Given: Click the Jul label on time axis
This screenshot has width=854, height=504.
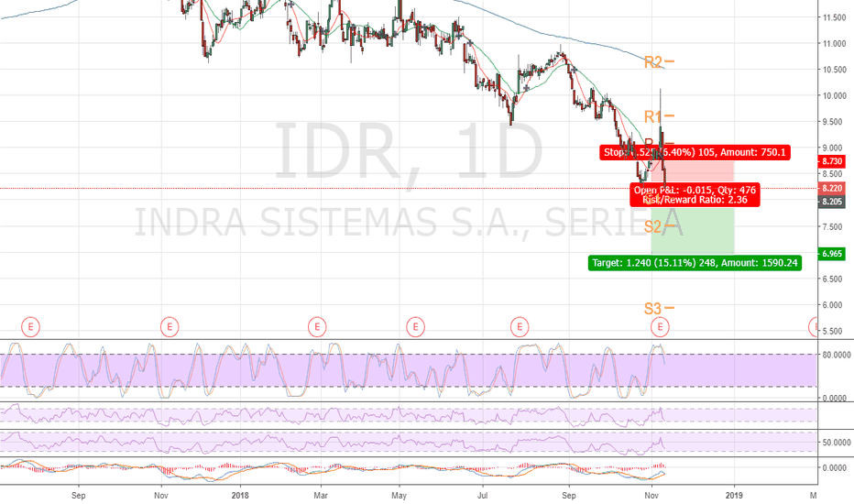Looking at the screenshot, I should tap(483, 495).
